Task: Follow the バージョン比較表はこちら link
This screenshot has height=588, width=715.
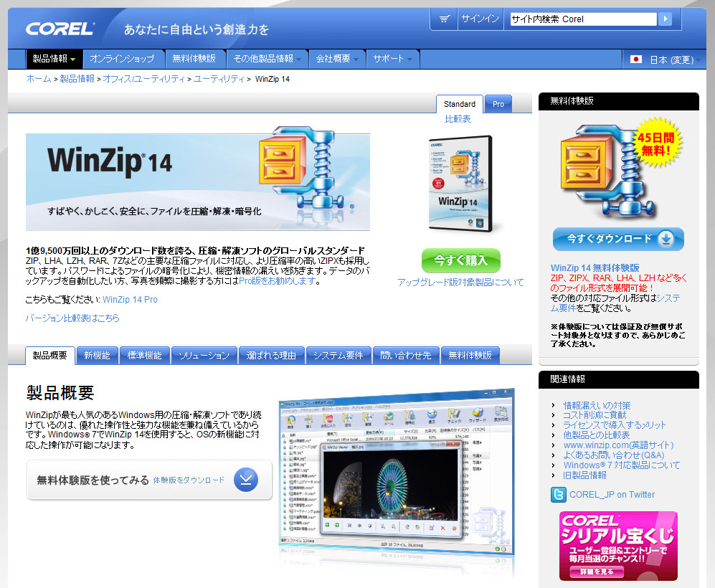Action: tap(72, 318)
